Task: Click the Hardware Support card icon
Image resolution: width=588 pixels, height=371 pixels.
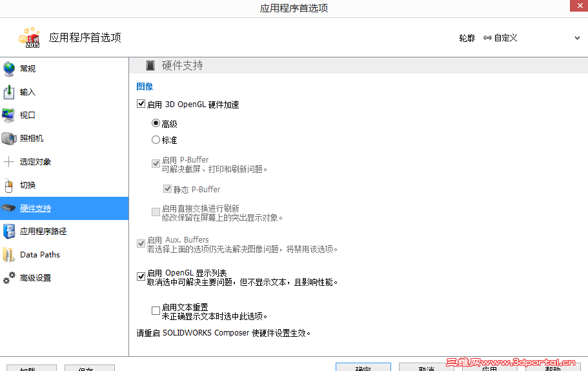Action: 8,208
